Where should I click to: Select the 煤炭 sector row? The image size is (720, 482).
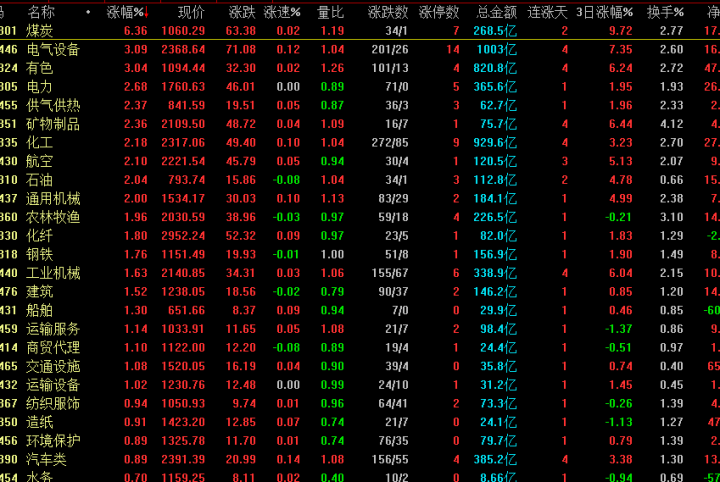click(40, 31)
